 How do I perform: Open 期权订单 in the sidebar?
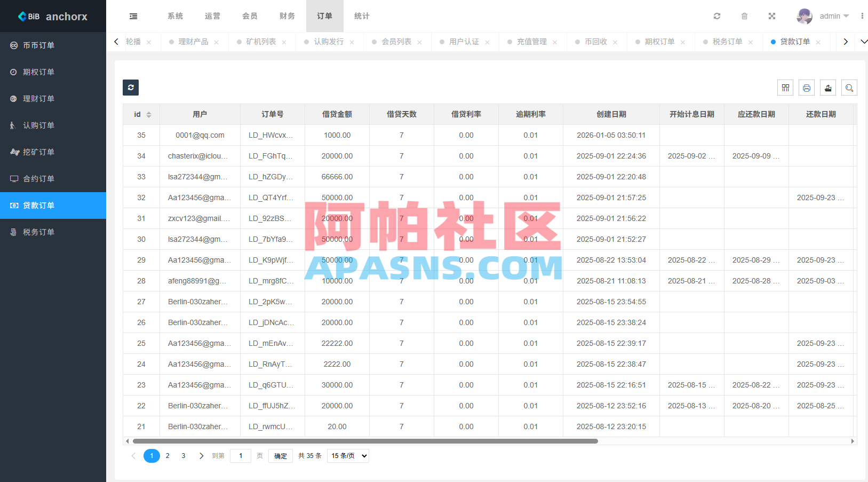(x=53, y=72)
